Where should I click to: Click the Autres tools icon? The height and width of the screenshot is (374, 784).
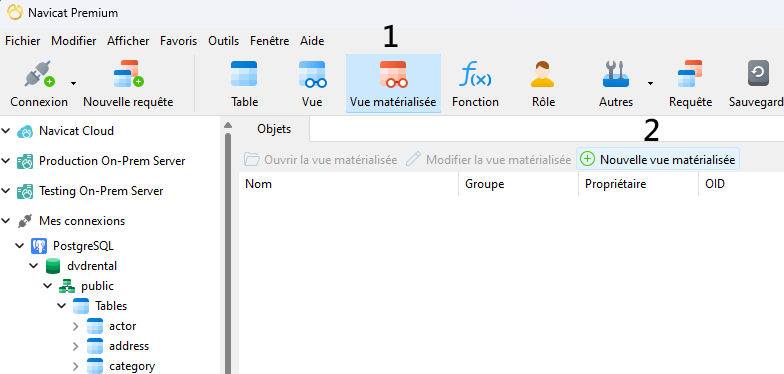(615, 74)
